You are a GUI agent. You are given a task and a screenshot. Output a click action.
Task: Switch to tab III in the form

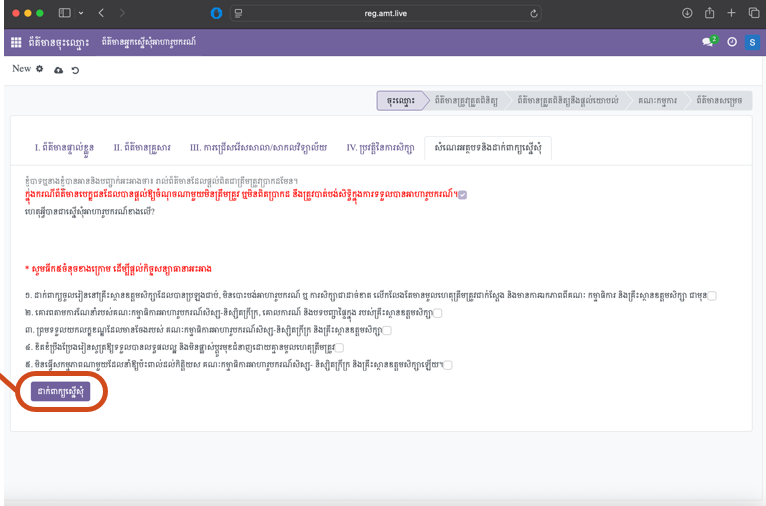pyautogui.click(x=258, y=147)
